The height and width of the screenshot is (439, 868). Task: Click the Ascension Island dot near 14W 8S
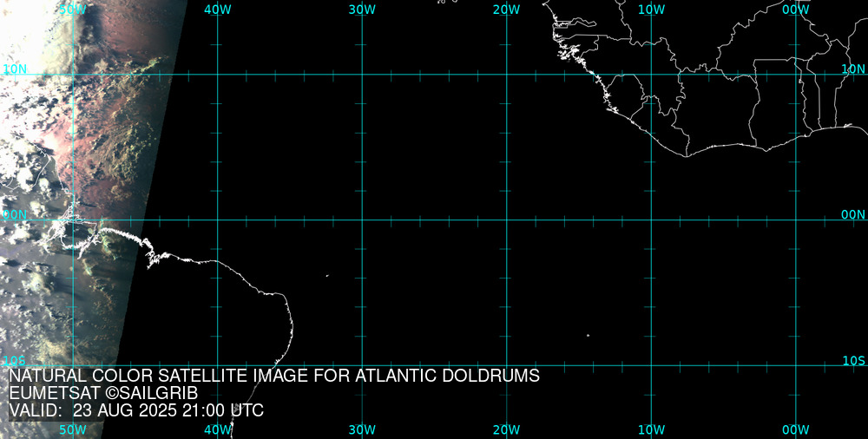click(588, 335)
